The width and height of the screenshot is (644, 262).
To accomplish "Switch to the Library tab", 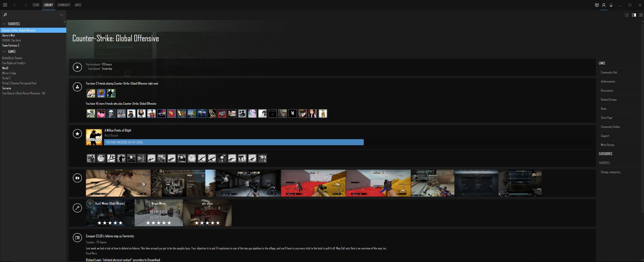I will pos(48,5).
